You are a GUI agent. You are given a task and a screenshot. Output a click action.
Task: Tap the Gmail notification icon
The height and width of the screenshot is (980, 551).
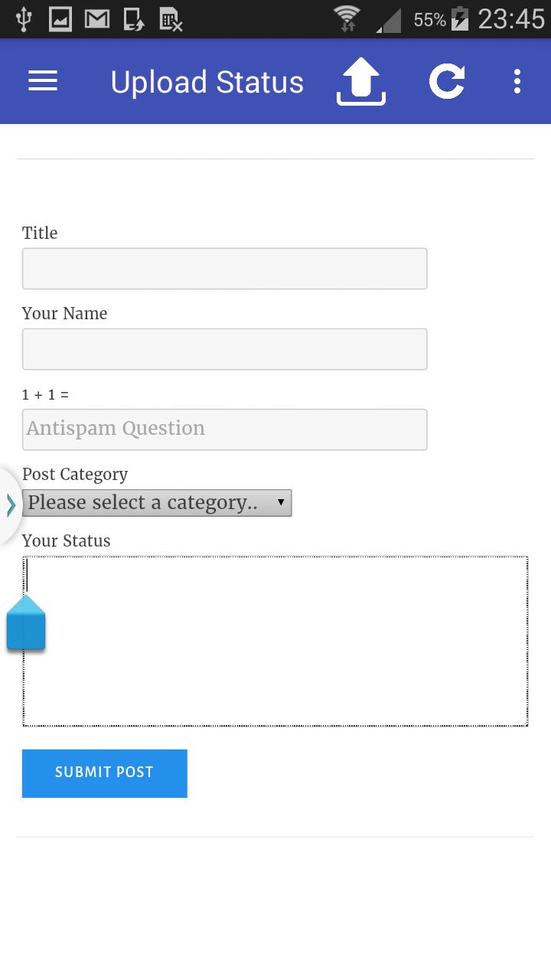(x=96, y=19)
